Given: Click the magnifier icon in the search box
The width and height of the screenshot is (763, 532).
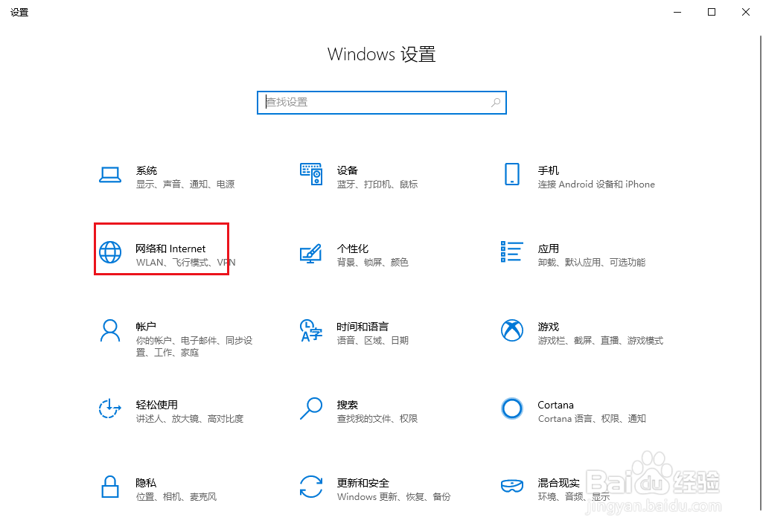Looking at the screenshot, I should tap(495, 102).
